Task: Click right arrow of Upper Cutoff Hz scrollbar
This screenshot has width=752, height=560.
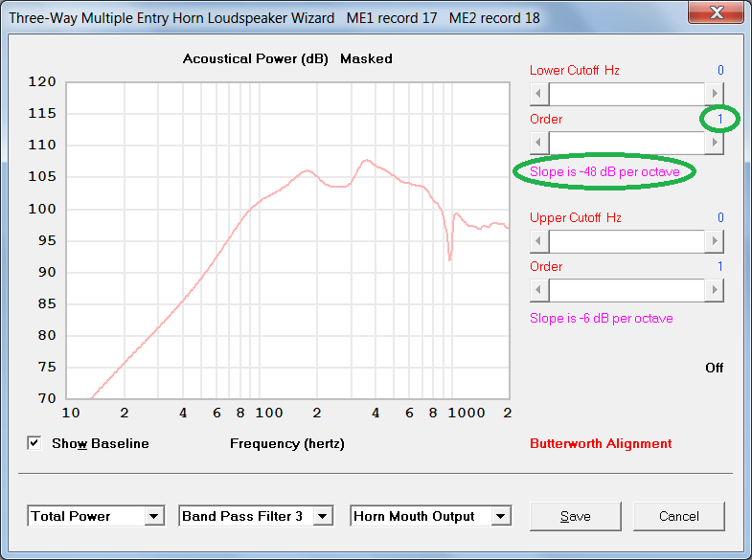Action: pyautogui.click(x=714, y=241)
